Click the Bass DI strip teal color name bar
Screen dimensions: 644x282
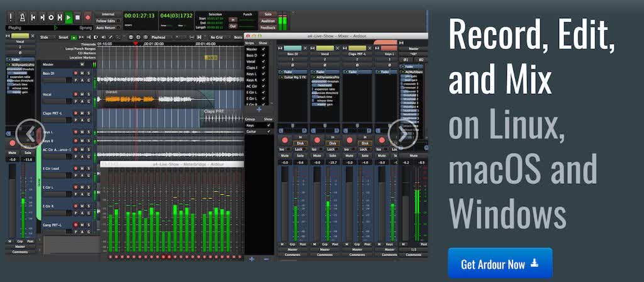293,48
